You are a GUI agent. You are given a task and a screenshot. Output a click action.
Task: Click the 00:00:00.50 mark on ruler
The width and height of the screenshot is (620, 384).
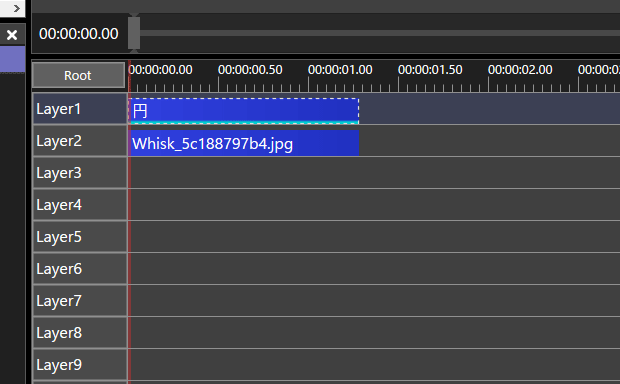250,70
